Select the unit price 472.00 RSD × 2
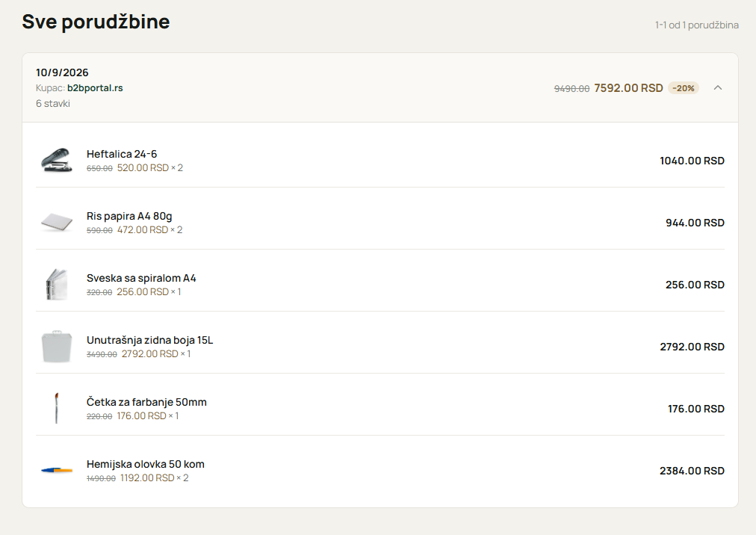The height and width of the screenshot is (535, 756). (150, 230)
